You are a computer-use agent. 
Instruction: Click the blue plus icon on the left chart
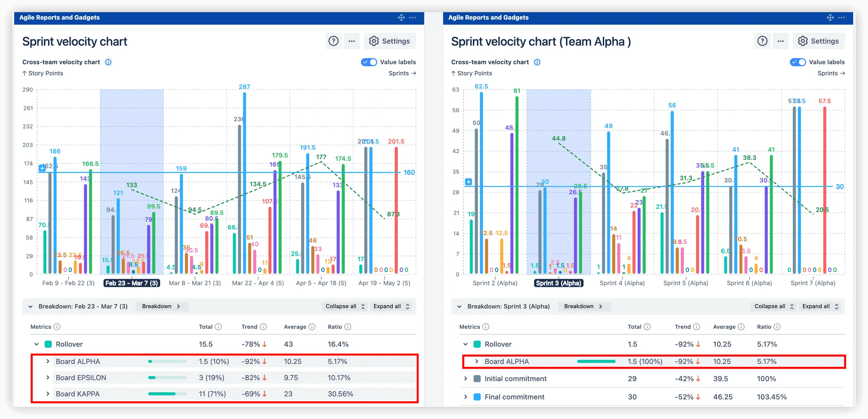pos(42,168)
